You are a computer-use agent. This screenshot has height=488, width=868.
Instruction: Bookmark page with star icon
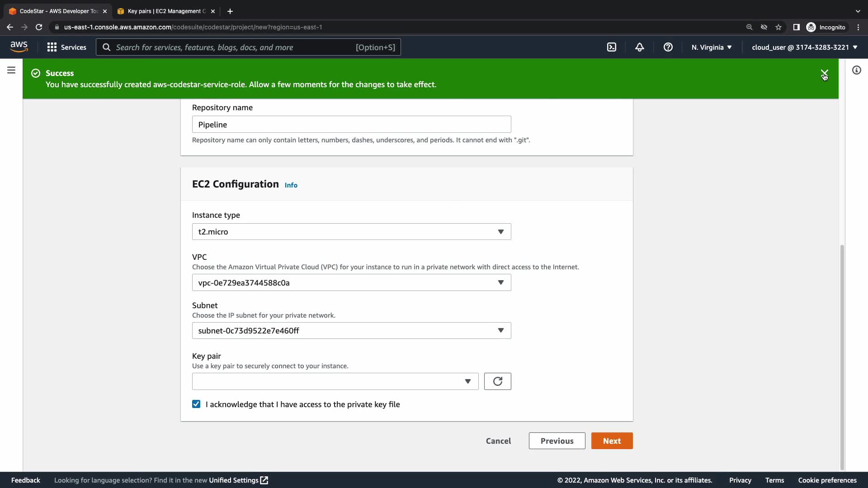click(x=778, y=27)
